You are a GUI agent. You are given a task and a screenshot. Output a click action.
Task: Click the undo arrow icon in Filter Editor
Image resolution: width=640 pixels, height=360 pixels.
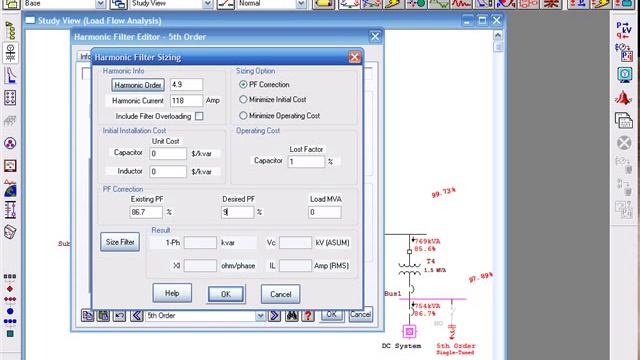pos(119,315)
